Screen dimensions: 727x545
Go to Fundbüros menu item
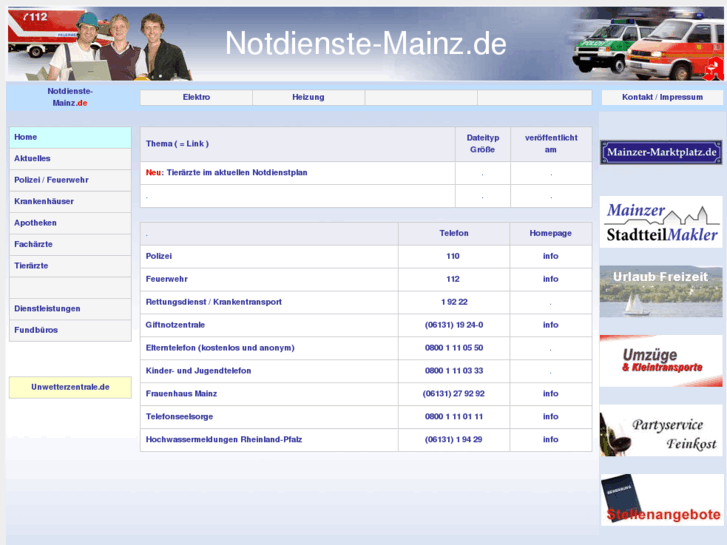[x=70, y=330]
